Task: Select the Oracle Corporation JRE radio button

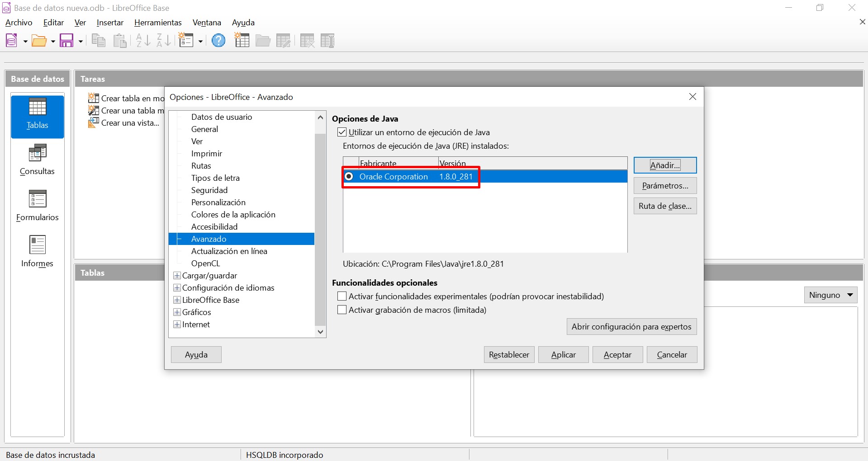Action: tap(349, 177)
